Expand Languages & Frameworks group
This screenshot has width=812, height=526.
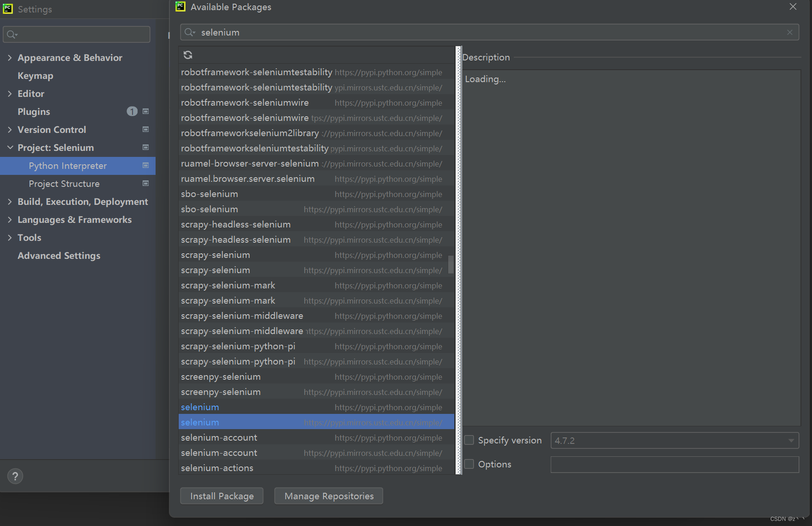10,220
